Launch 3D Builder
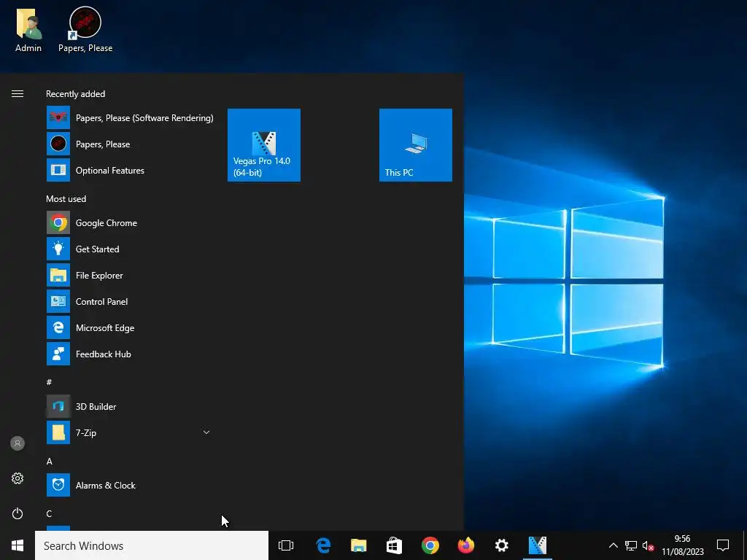 (130, 406)
